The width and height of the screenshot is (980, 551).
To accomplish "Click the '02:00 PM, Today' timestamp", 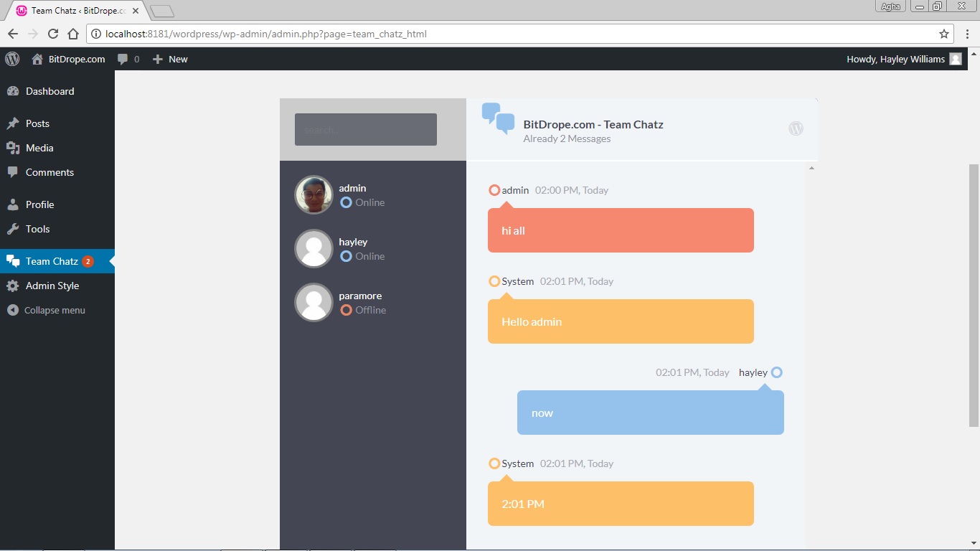I will 572,190.
